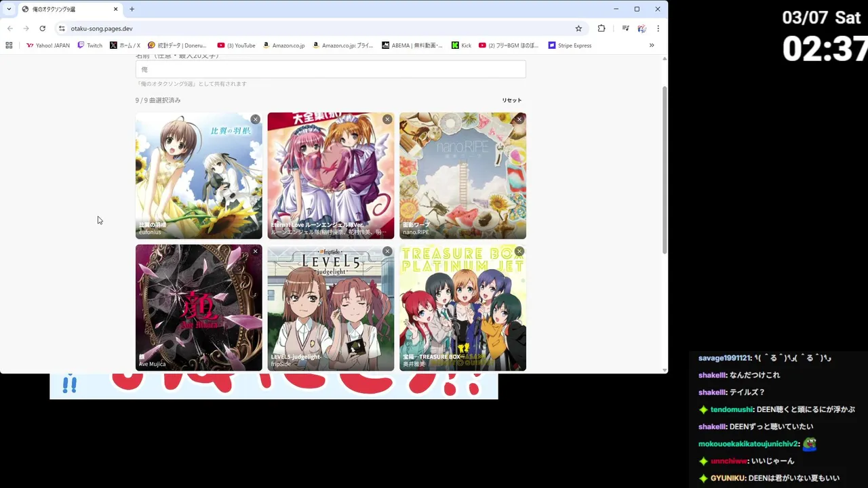This screenshot has height=488, width=868.
Task: Open the フリーBGM YouTube bookmark
Action: 509,45
